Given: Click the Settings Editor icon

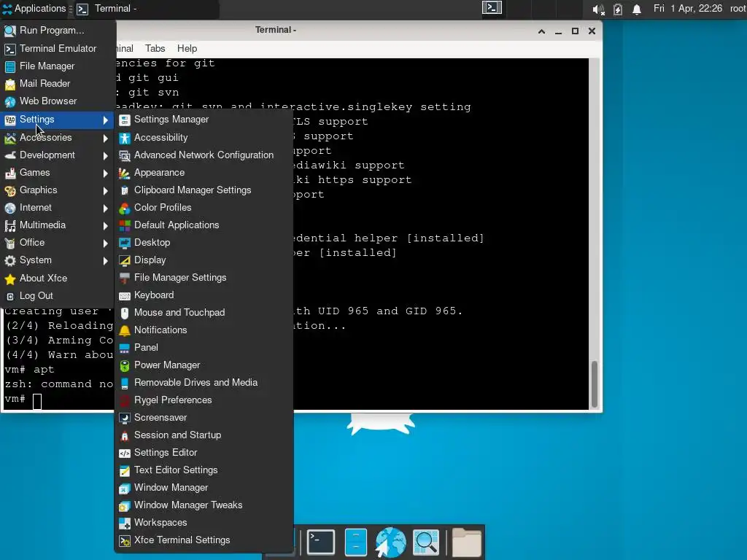Looking at the screenshot, I should [124, 454].
